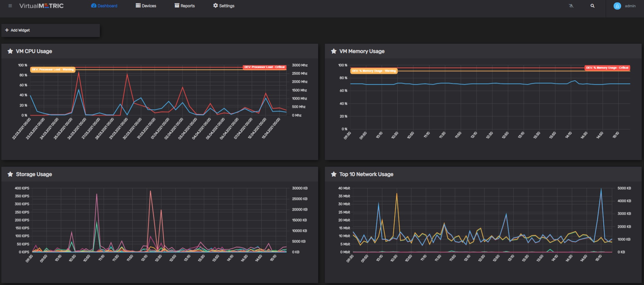644x285 pixels.
Task: Open the Settings gear menu
Action: click(x=224, y=6)
